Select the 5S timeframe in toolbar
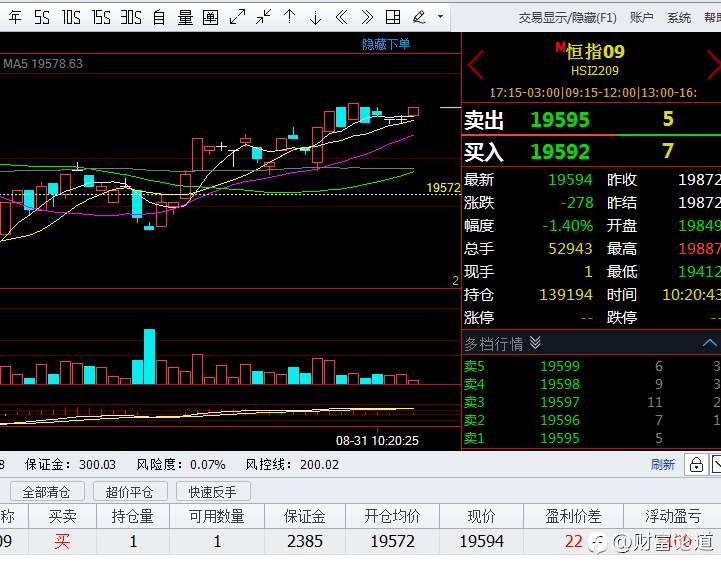The width and height of the screenshot is (721, 580). 41,17
